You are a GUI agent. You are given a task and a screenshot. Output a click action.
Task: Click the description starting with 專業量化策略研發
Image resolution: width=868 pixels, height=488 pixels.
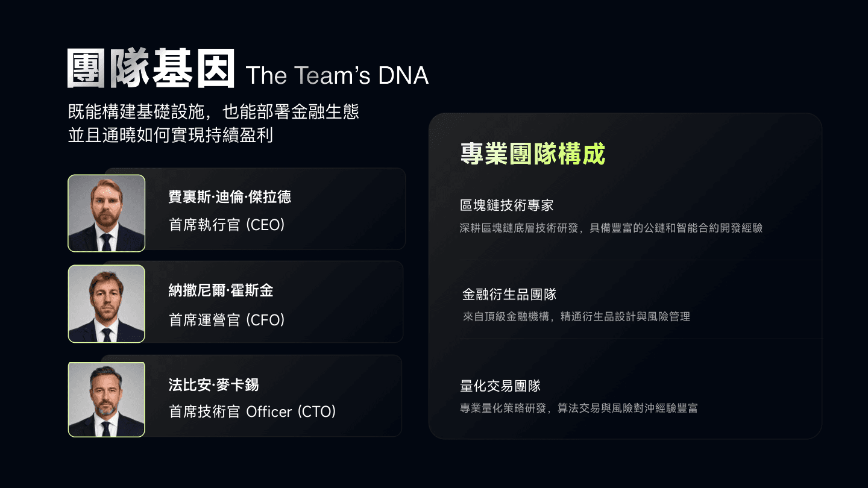pyautogui.click(x=579, y=408)
